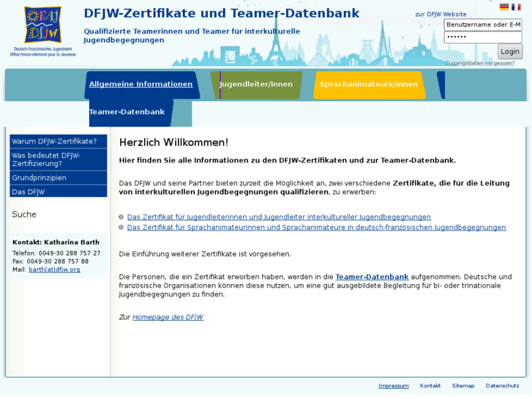Click fax number 0049-30 288 757 88

(x=58, y=261)
